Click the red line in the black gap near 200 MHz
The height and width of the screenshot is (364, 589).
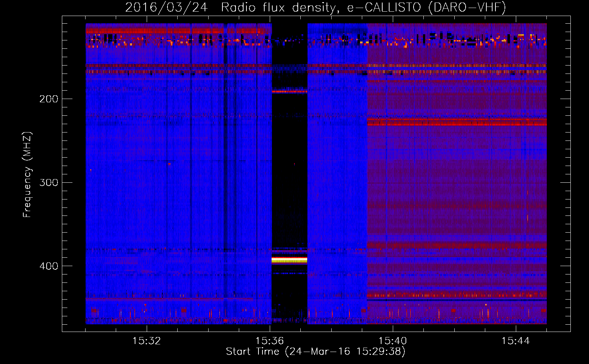[289, 92]
